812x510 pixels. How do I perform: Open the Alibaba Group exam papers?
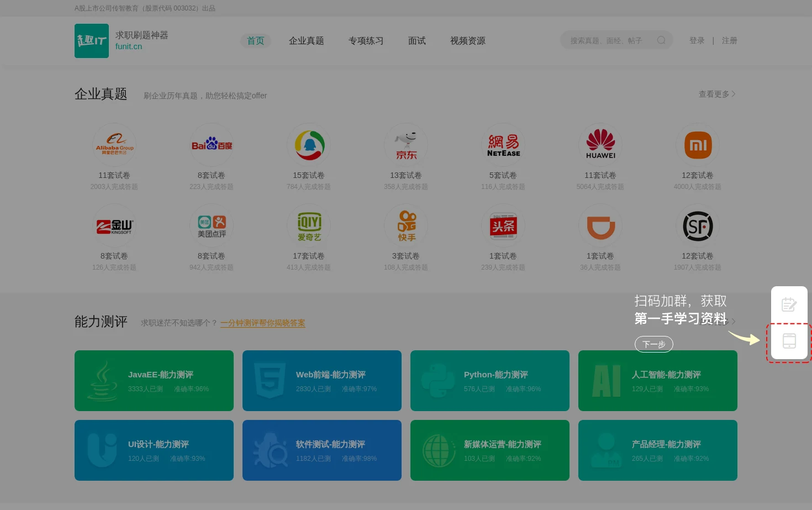[114, 145]
